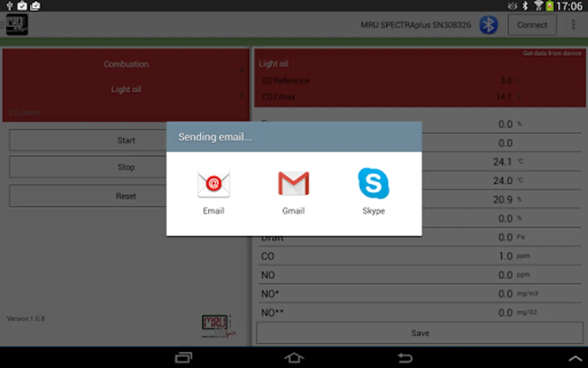Tap the blue Bluetooth icon
Viewport: 588px width, 368px height.
[488, 25]
